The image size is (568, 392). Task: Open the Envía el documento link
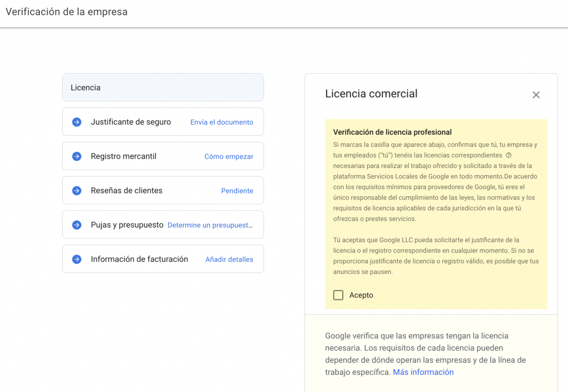pos(221,121)
